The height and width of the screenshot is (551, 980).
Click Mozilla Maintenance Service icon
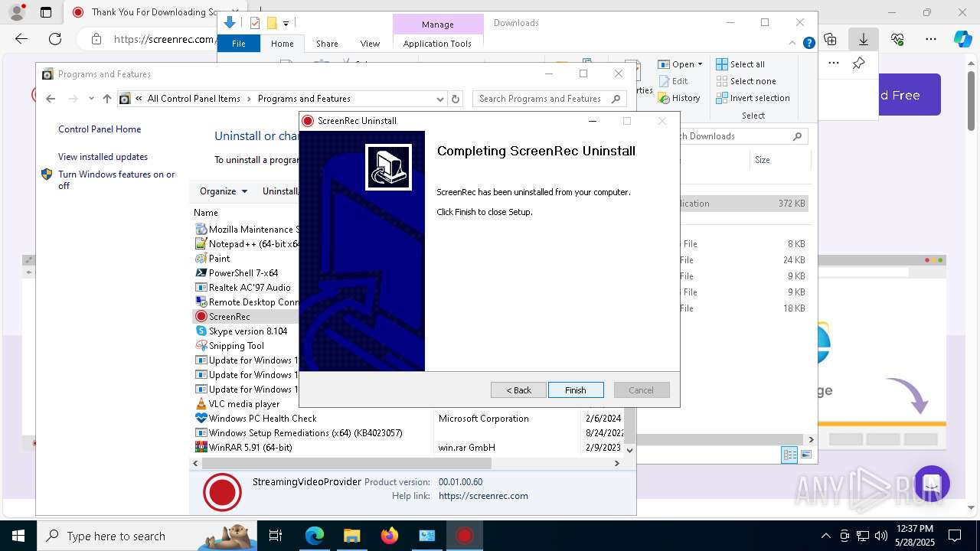(x=201, y=230)
